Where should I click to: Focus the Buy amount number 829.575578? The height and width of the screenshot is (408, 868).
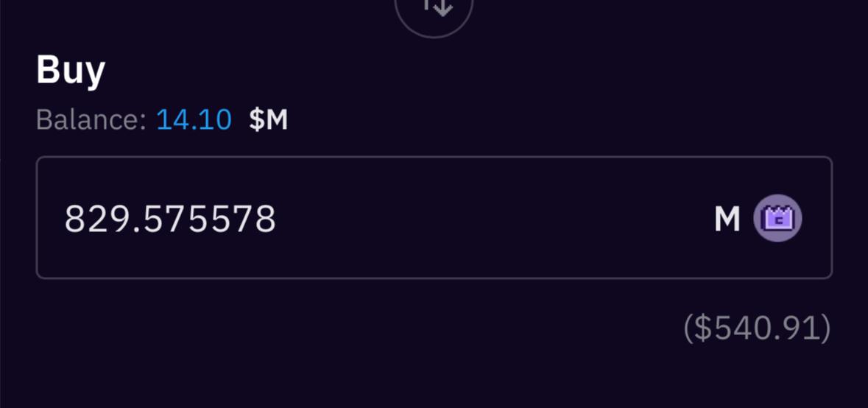click(170, 219)
